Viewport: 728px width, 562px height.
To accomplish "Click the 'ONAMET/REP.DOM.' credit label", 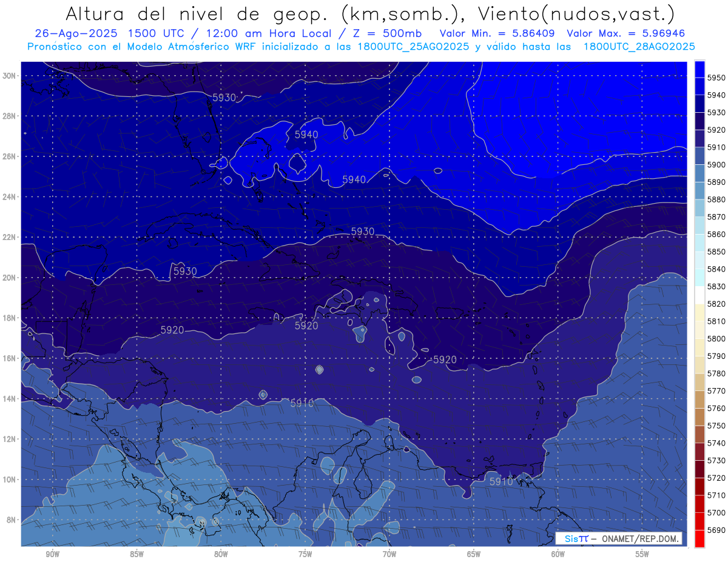I will 639,539.
